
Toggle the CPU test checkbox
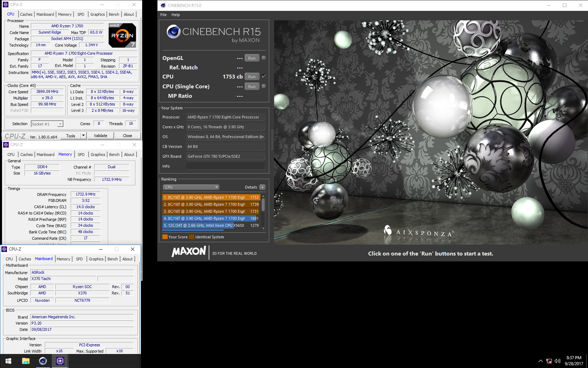tap(264, 76)
